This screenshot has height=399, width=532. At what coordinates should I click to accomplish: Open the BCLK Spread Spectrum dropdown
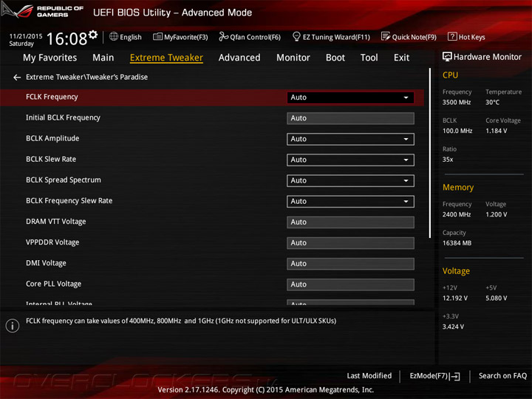tap(350, 180)
